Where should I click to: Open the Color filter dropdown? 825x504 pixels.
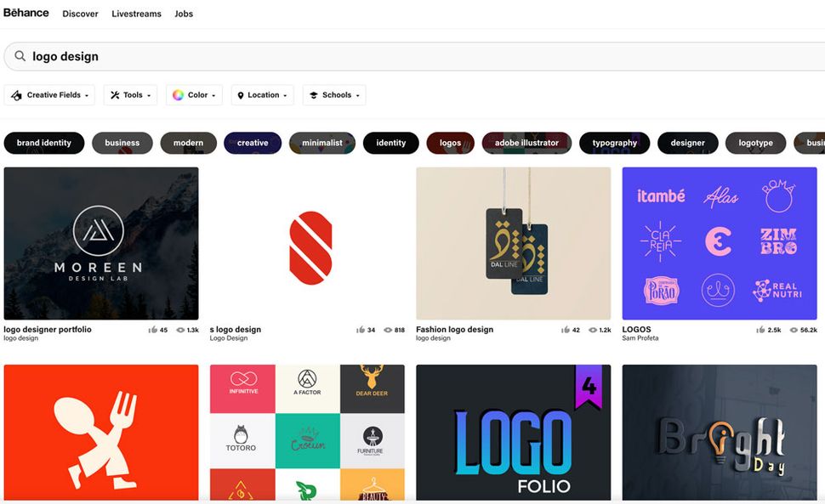pyautogui.click(x=194, y=95)
